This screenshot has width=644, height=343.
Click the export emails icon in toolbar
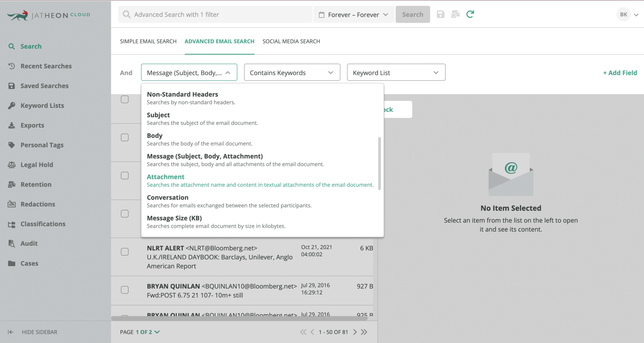455,14
